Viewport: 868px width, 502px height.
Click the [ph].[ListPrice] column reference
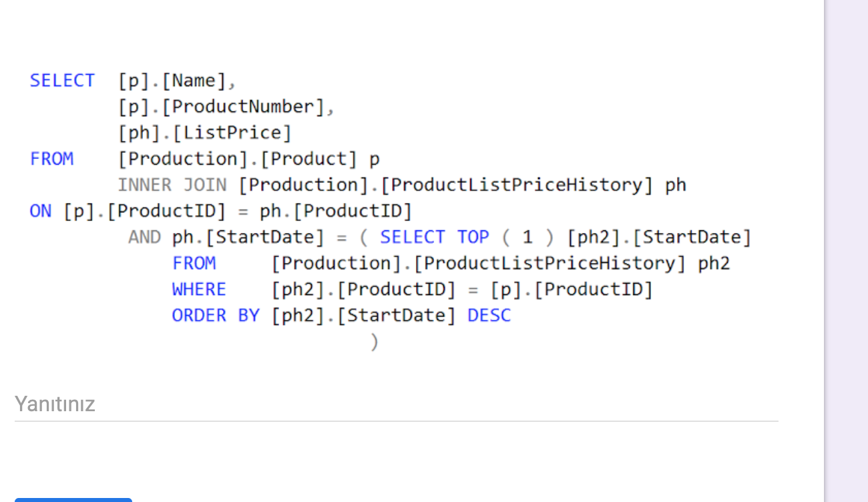click(205, 132)
